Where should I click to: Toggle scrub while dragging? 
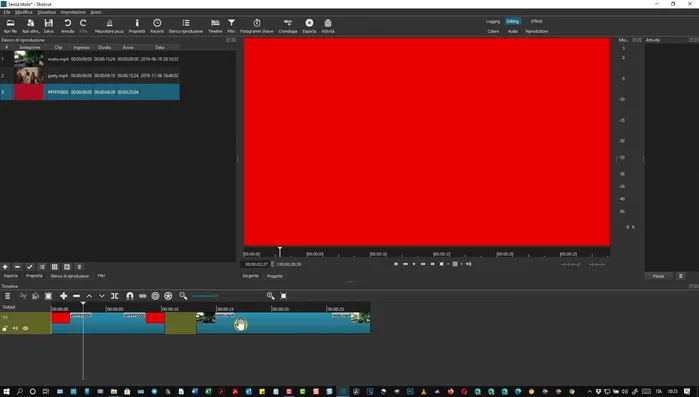[x=143, y=296]
